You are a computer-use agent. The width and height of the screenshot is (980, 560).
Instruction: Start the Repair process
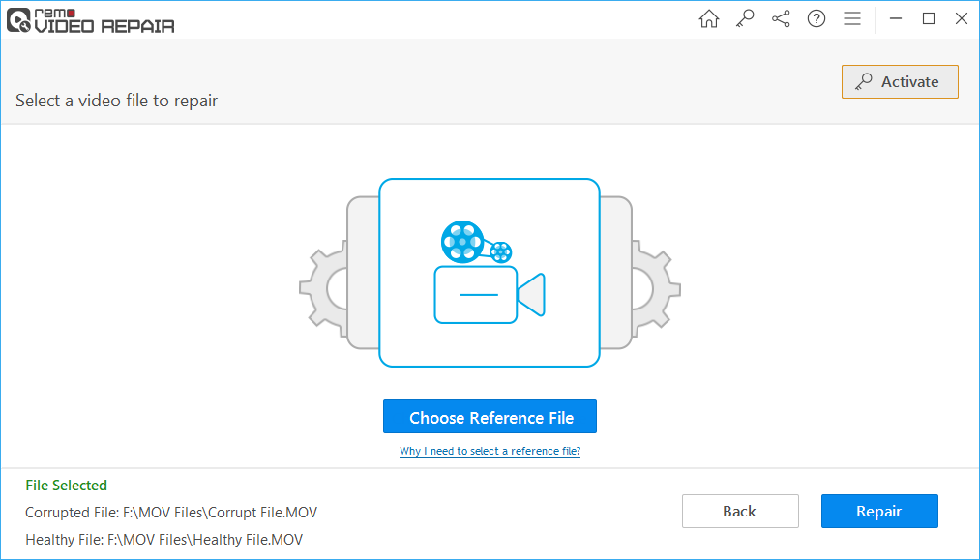(x=878, y=511)
